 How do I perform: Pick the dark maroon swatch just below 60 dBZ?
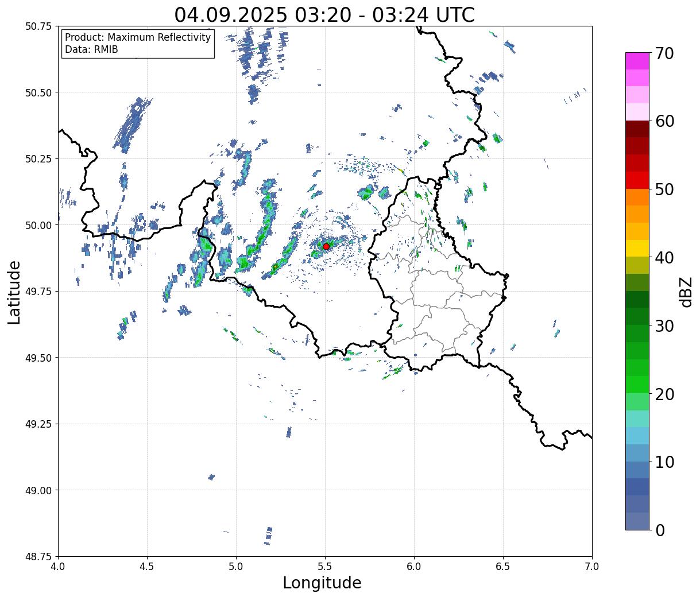click(637, 129)
